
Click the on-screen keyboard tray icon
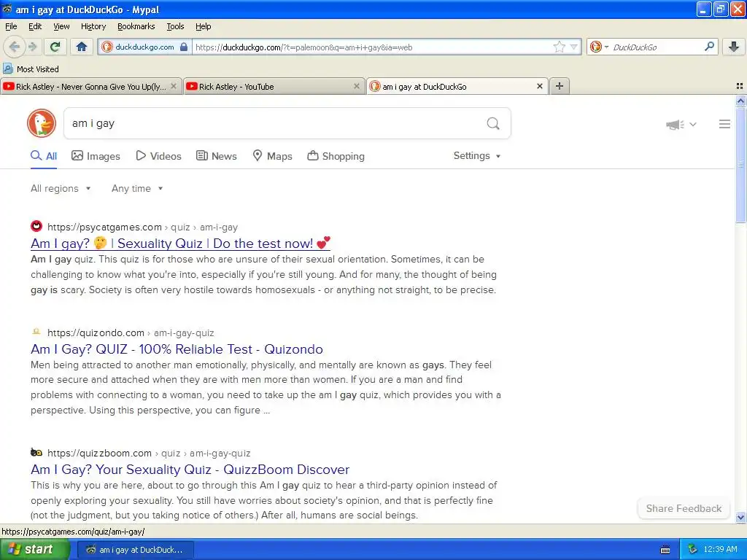click(x=665, y=550)
